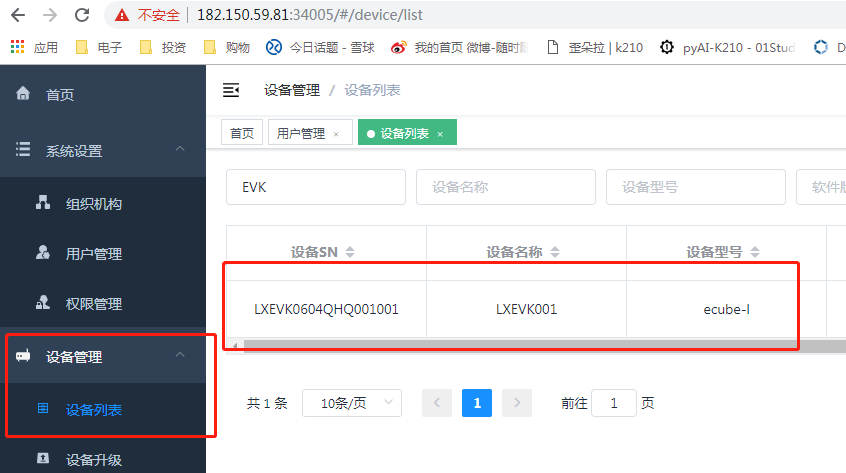Close the 设备列表 tab
The height and width of the screenshot is (473, 846).
click(440, 134)
